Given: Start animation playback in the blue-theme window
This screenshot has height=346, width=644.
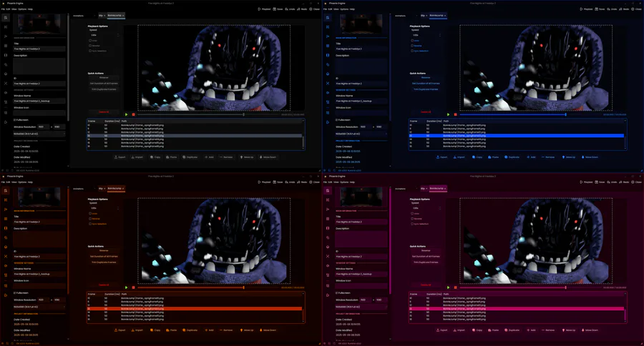Looking at the screenshot, I should (x=449, y=114).
